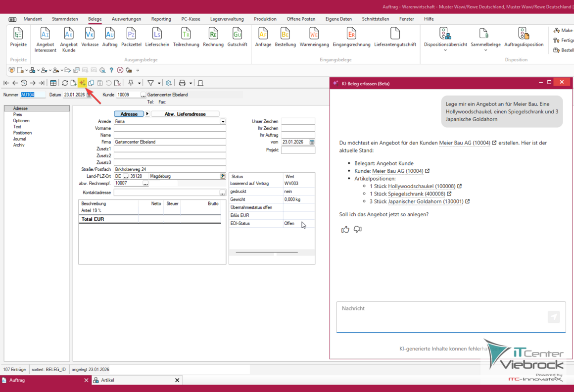Open the help question mark icon
574x392 pixels.
point(111,70)
